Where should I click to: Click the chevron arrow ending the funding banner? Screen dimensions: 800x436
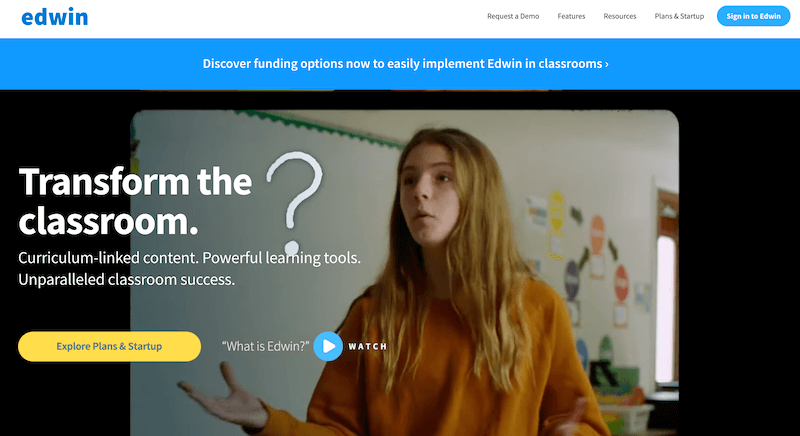coord(607,64)
